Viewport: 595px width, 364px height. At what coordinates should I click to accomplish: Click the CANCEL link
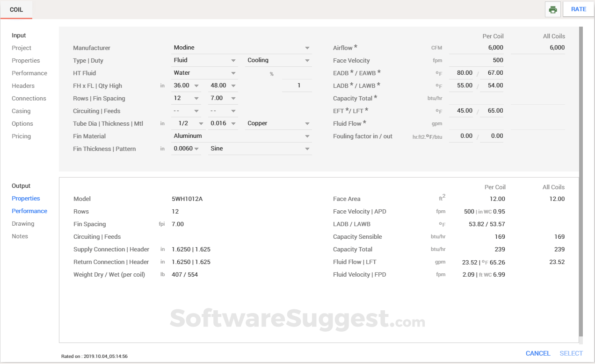[x=537, y=353]
